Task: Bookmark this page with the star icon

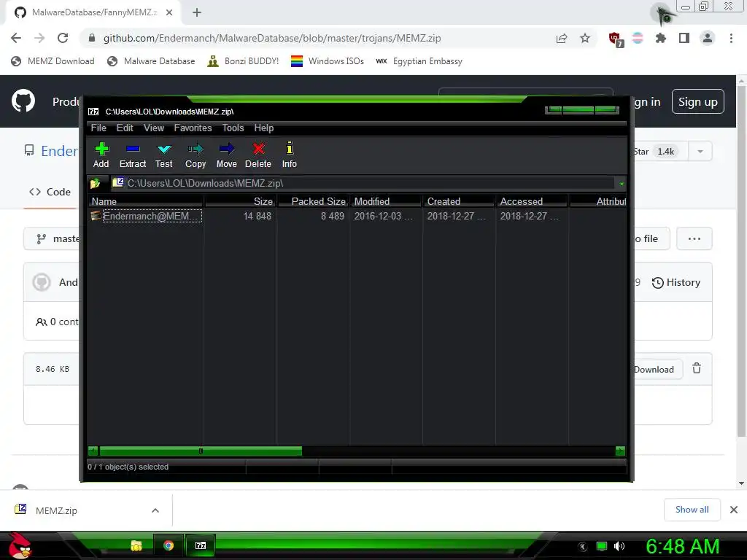Action: [x=585, y=38]
